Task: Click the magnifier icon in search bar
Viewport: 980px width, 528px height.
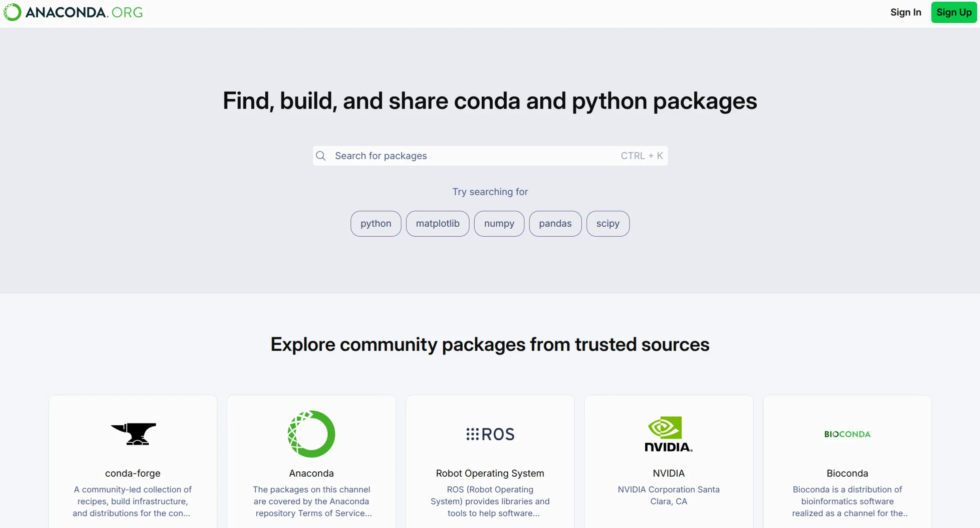Action: point(321,156)
